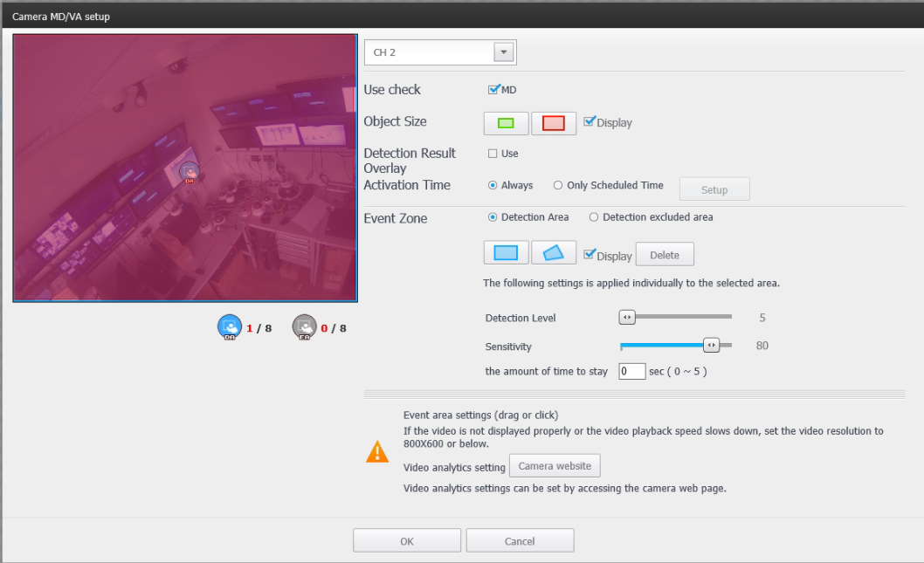Screen dimensions: 924x563
Task: Choose the blue rectangle zone drawing tool
Action: coord(506,253)
